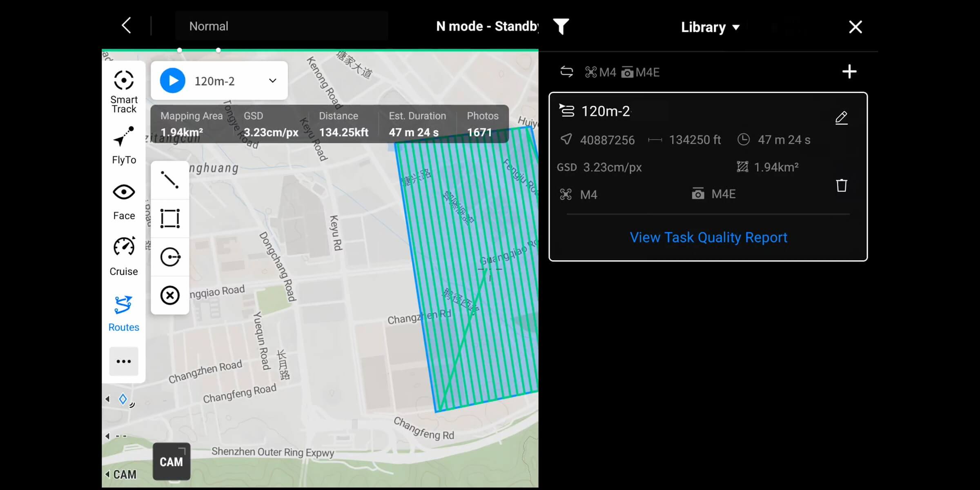Select the FlyTo tool
Image resolution: width=980 pixels, height=490 pixels.
(x=124, y=145)
